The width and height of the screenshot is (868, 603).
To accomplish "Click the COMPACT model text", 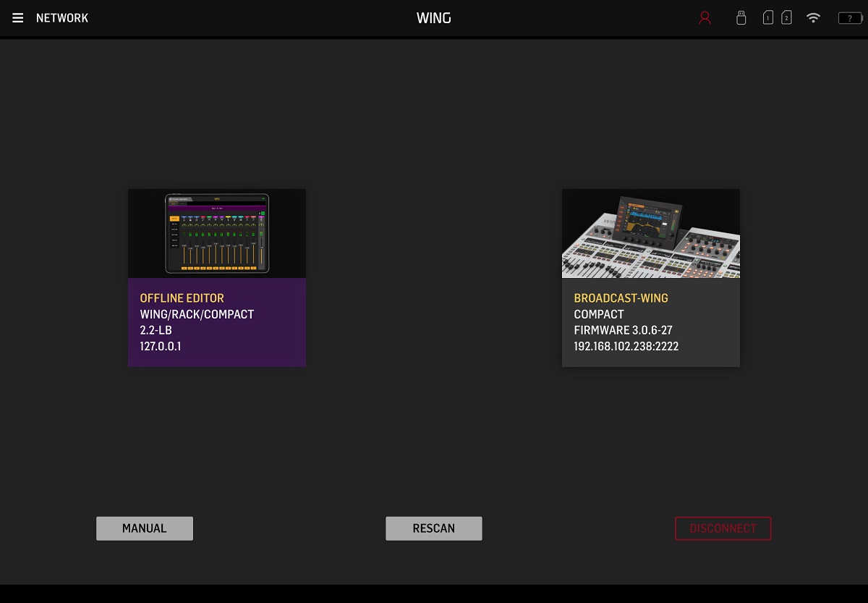I will 599,314.
